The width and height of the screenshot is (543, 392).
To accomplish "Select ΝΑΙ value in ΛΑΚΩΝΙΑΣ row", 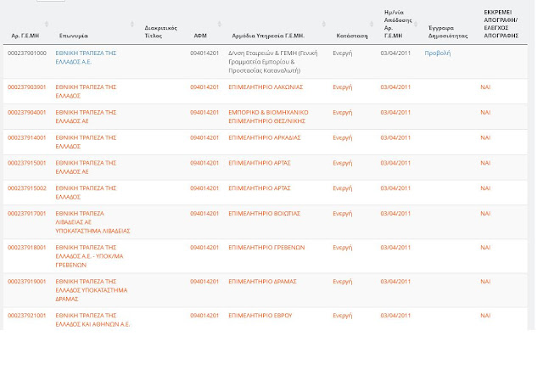I will [485, 87].
